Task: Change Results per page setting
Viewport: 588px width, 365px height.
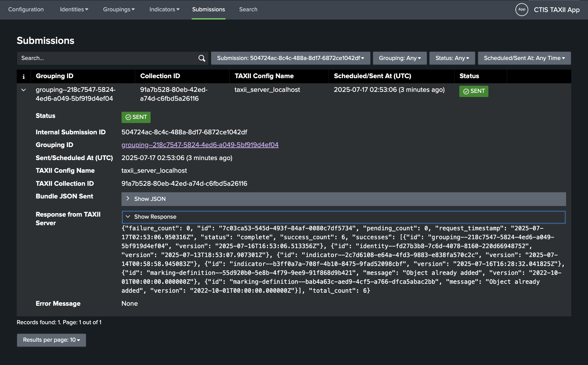Action: [51, 340]
